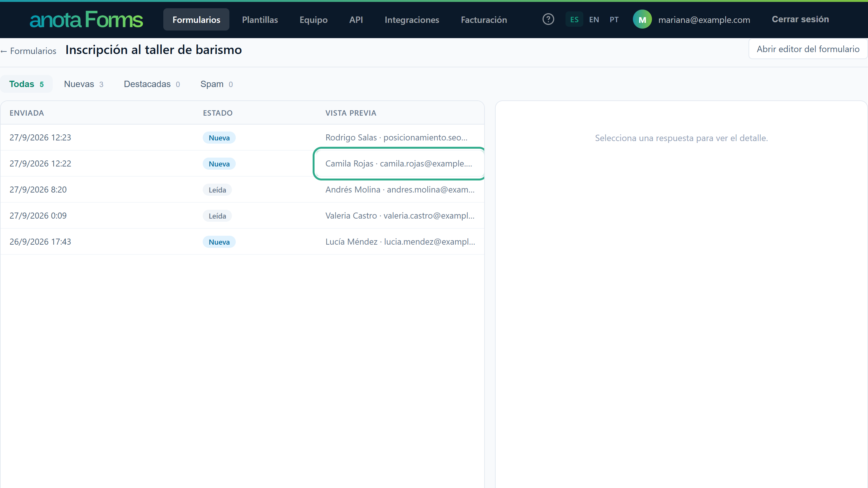Open the help question mark icon
The width and height of the screenshot is (868, 488).
(x=548, y=19)
